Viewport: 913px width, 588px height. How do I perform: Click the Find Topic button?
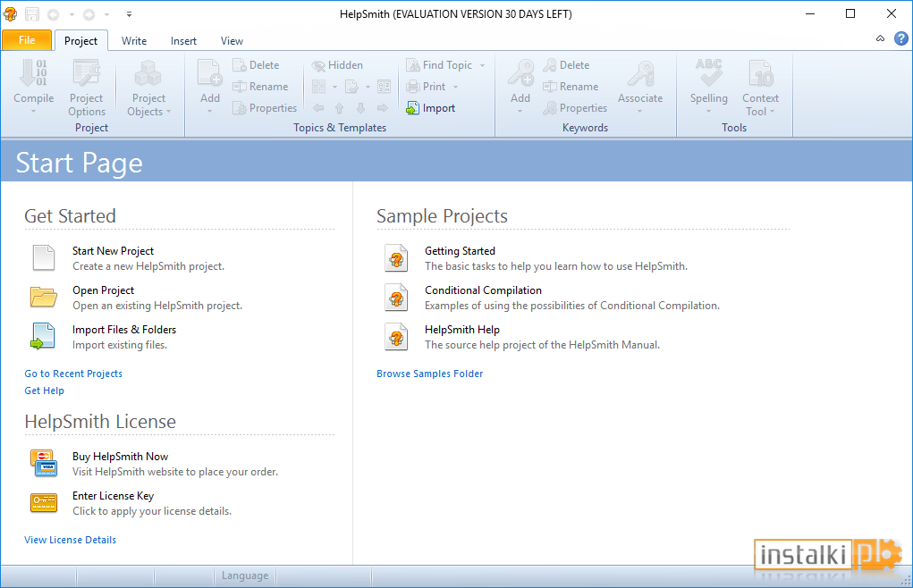(x=440, y=65)
